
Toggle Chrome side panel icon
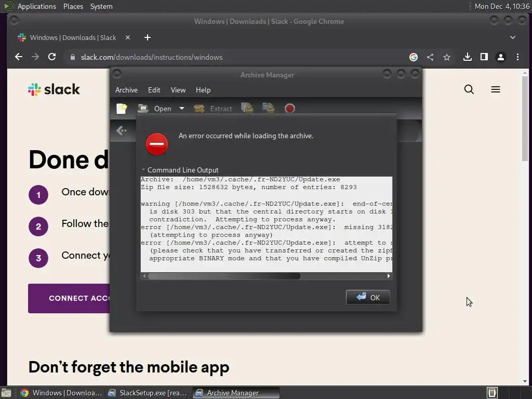click(x=484, y=57)
